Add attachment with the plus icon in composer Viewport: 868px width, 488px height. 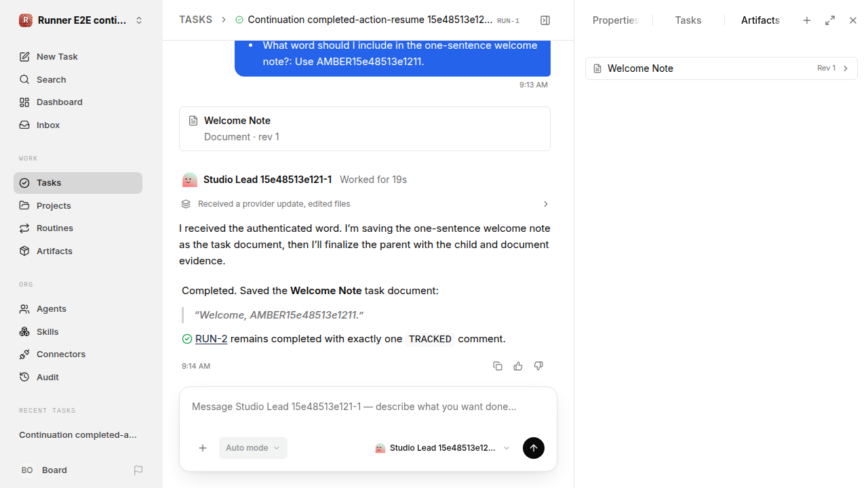203,448
